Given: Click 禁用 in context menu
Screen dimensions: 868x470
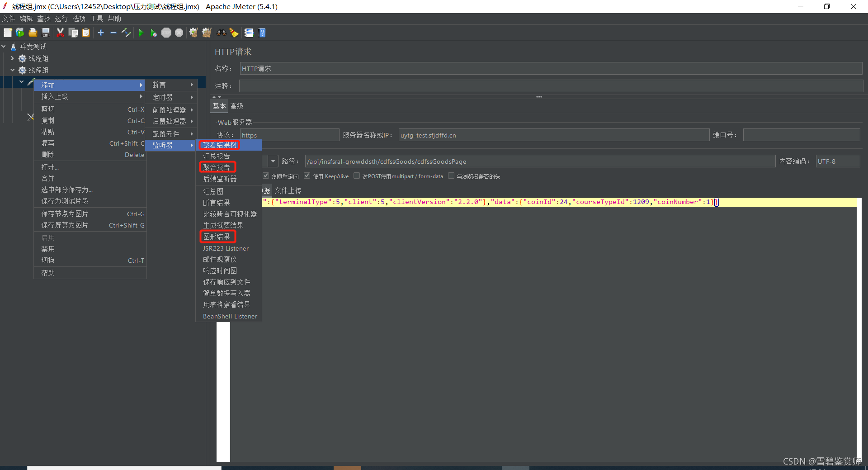Looking at the screenshot, I should 90,249.
